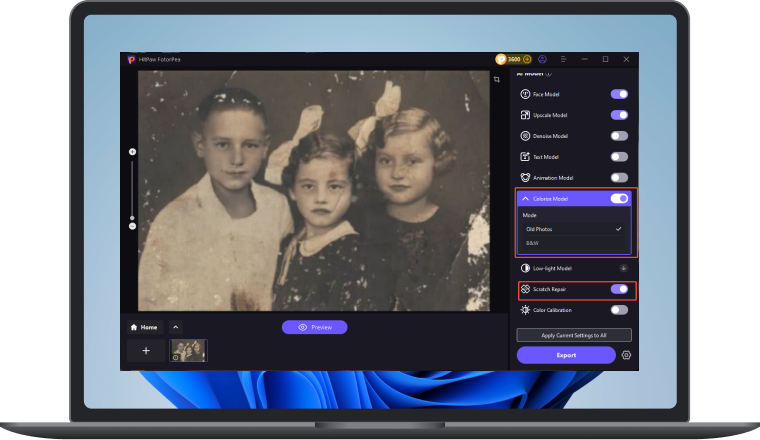Viewport: 760px width, 440px height.
Task: Open export settings gear icon
Action: [626, 355]
